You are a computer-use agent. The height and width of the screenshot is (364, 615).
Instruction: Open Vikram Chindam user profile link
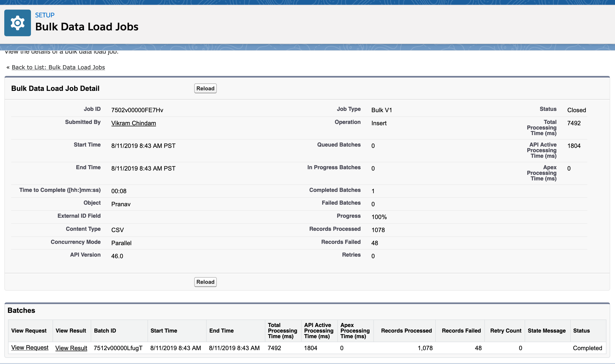tap(133, 123)
